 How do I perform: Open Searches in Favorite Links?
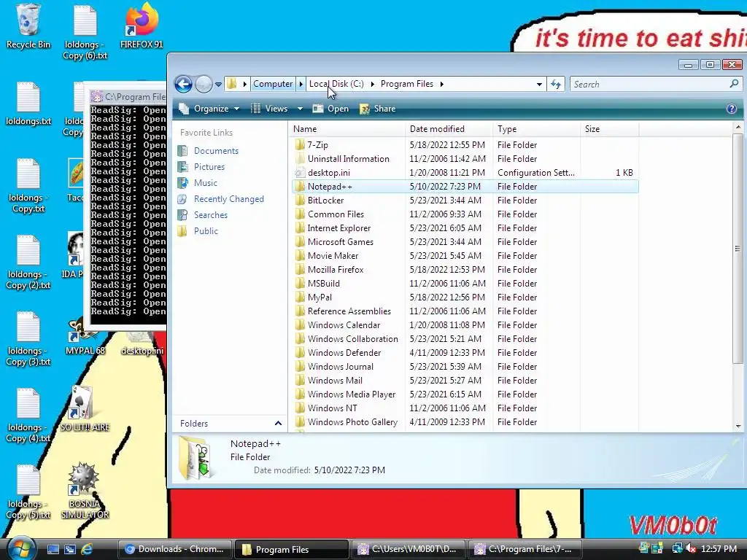[x=211, y=215]
